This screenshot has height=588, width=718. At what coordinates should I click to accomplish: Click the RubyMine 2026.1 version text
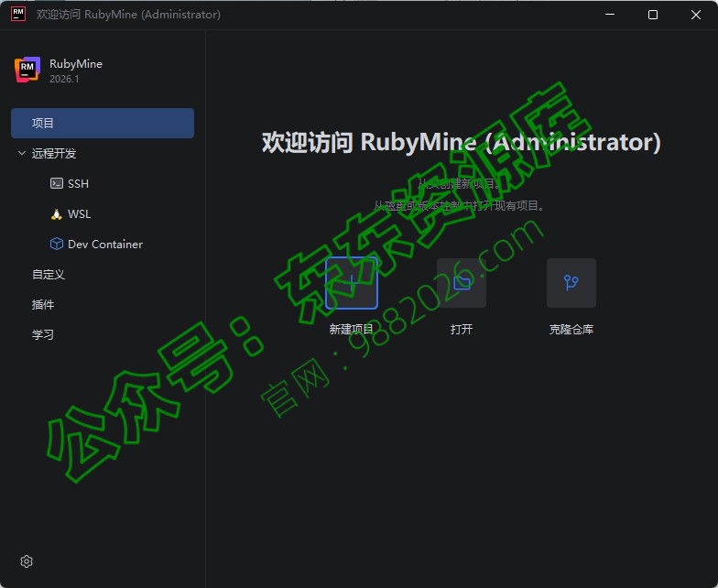tap(64, 79)
